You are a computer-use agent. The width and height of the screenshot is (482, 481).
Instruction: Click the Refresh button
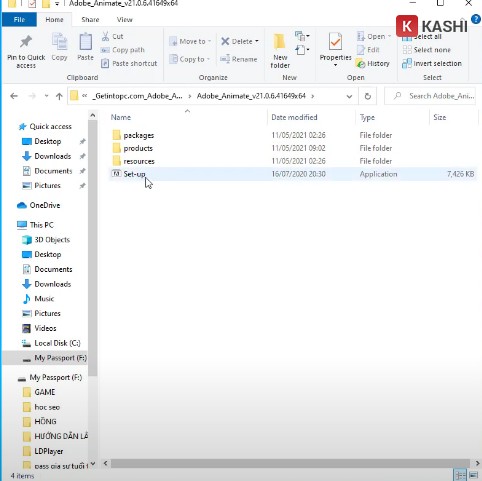pos(368,96)
